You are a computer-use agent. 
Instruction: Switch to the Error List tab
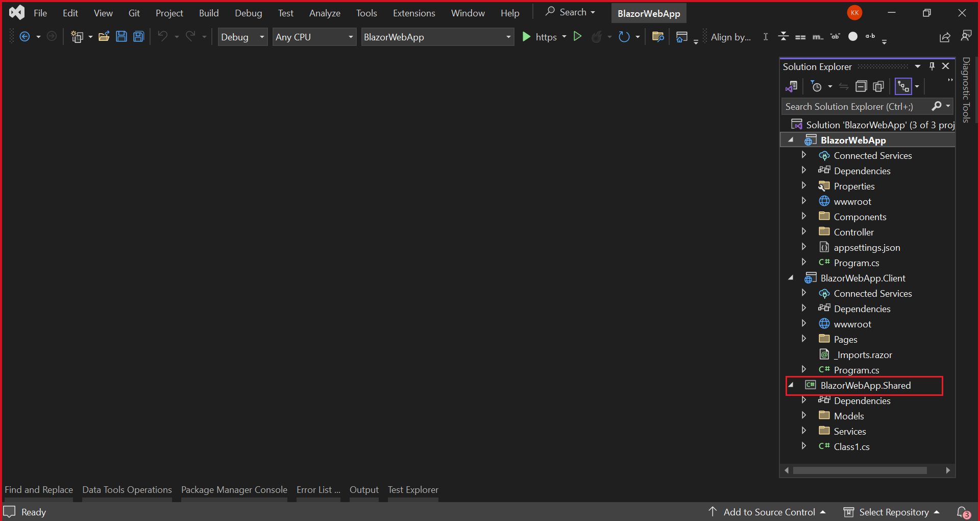[318, 490]
